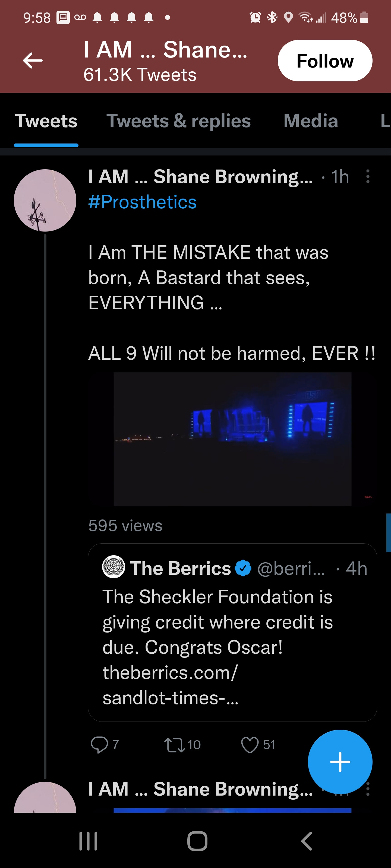Open the theberrics.com sandlot-times link
Image resolution: width=391 pixels, height=868 pixels.
[x=170, y=685]
